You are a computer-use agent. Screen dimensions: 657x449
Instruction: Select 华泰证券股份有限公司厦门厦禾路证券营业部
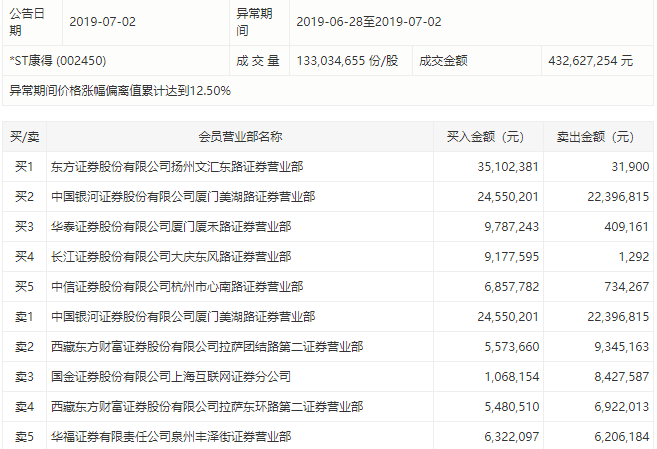pos(171,227)
